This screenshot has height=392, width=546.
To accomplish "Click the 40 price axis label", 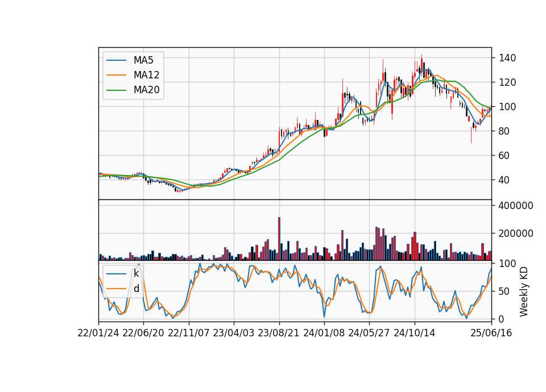I will tap(504, 180).
